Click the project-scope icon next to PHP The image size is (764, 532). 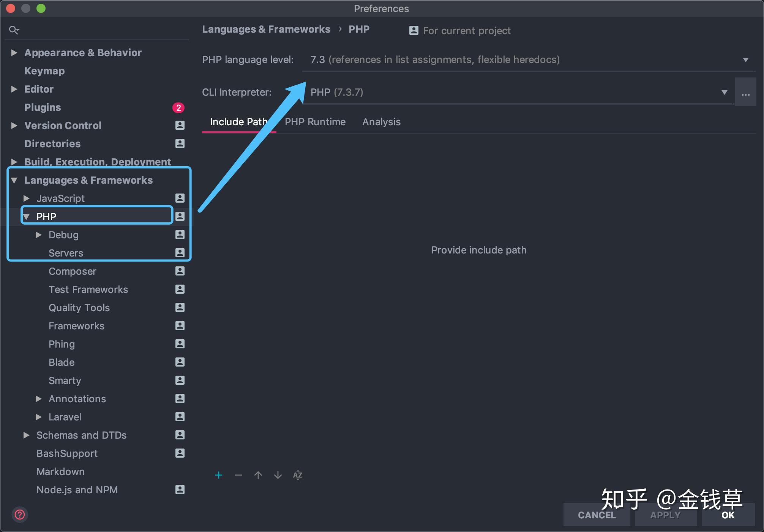[180, 216]
